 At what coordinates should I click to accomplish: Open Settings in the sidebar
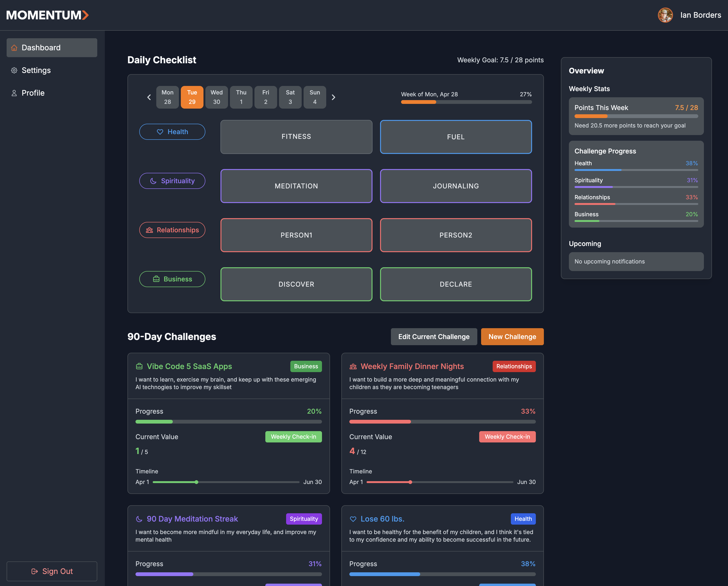tap(52, 70)
